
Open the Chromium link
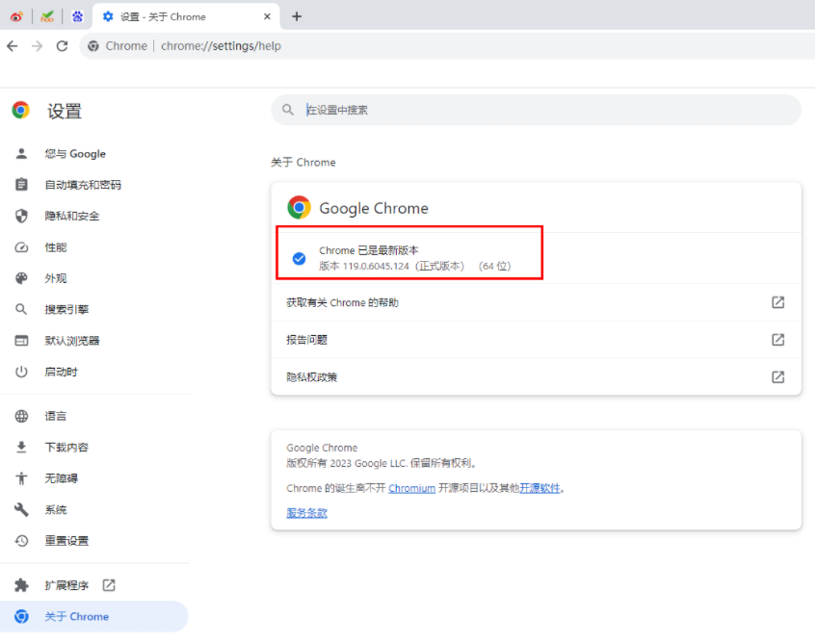tap(411, 488)
